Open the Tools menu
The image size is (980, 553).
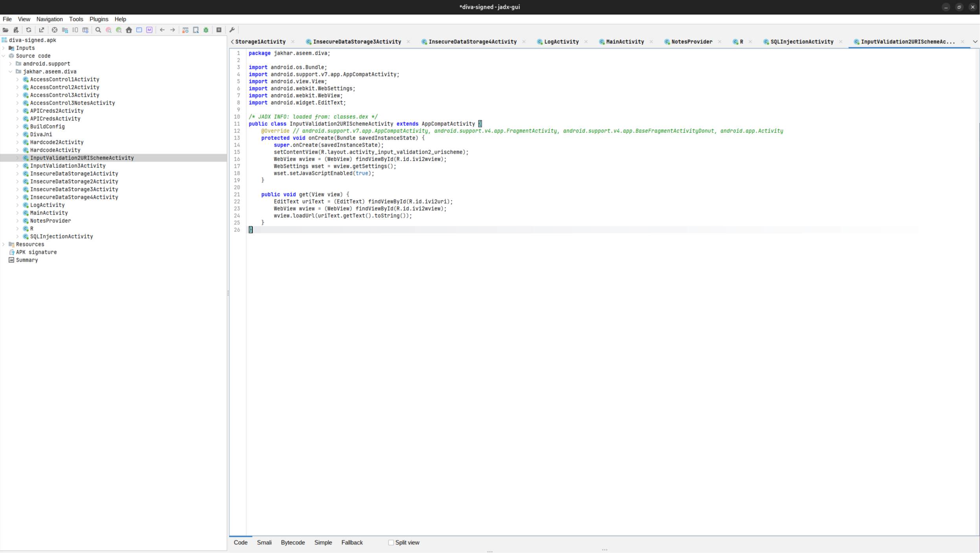pyautogui.click(x=76, y=19)
